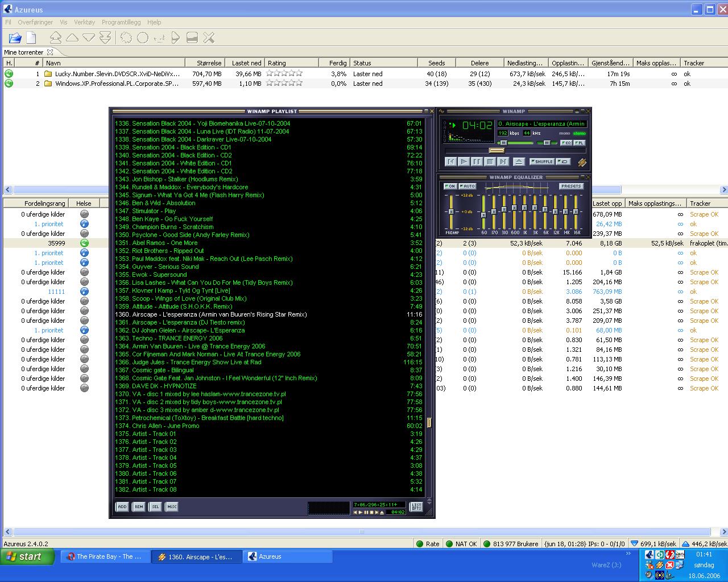The width and height of the screenshot is (728, 582).
Task: Toggle equalizer ON button
Action: click(450, 186)
